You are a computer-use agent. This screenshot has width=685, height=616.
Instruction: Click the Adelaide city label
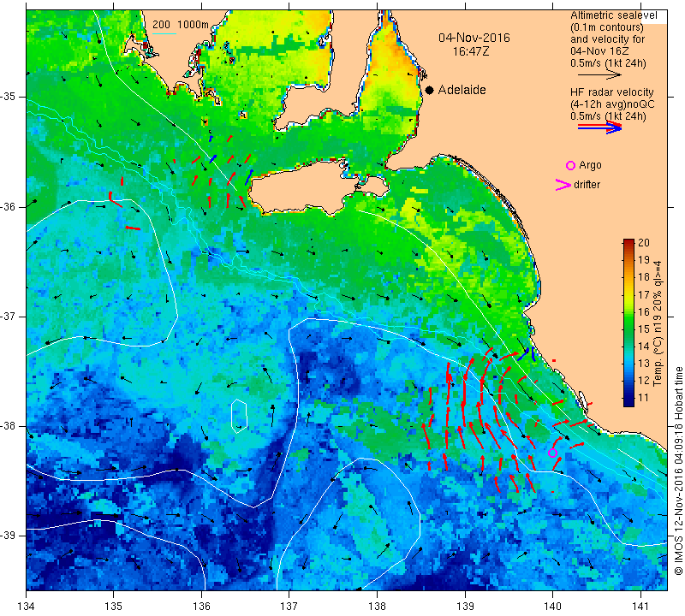click(462, 90)
